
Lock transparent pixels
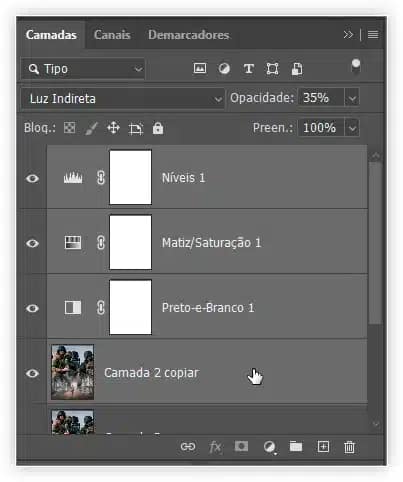coord(69,128)
